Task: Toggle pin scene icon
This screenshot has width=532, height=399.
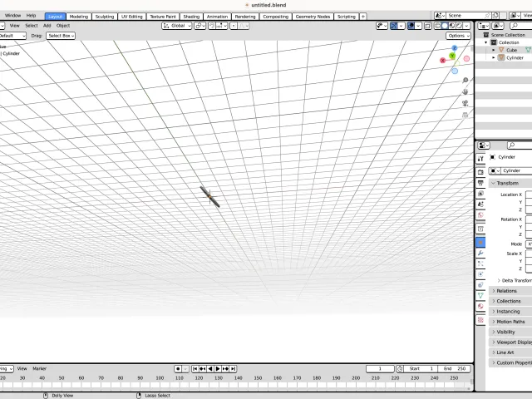Action: 487,16
